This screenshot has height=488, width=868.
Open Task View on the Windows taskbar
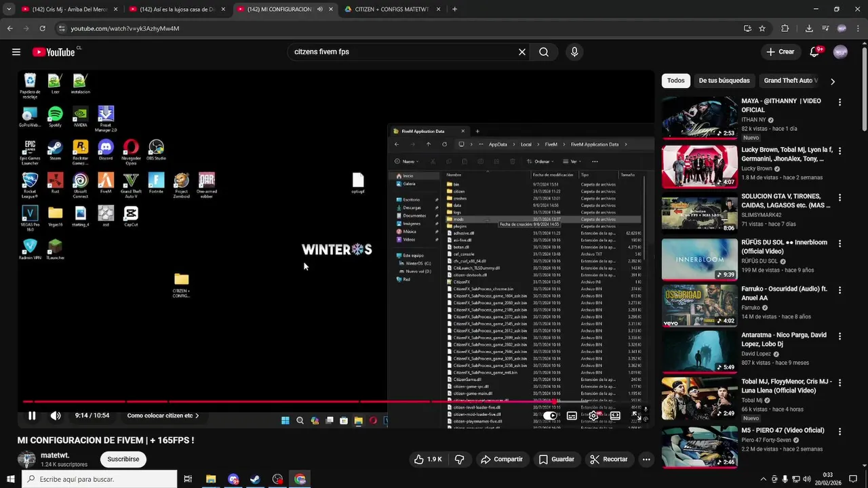188,479
